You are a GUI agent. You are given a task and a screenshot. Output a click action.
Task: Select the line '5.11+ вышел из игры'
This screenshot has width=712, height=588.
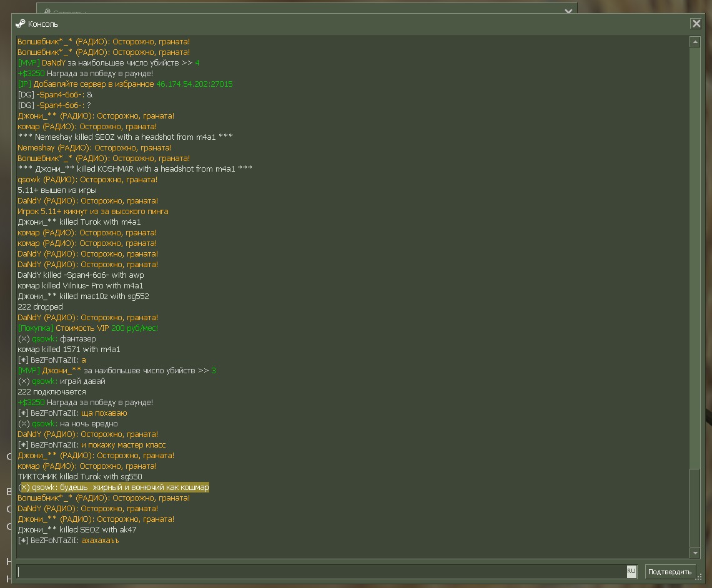click(x=57, y=190)
